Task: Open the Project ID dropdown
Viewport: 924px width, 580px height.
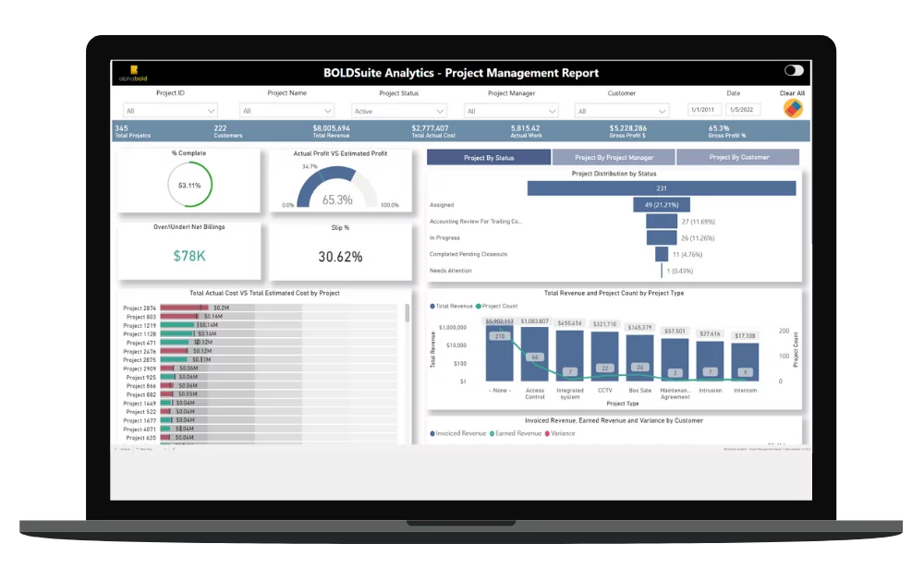Action: pos(170,111)
